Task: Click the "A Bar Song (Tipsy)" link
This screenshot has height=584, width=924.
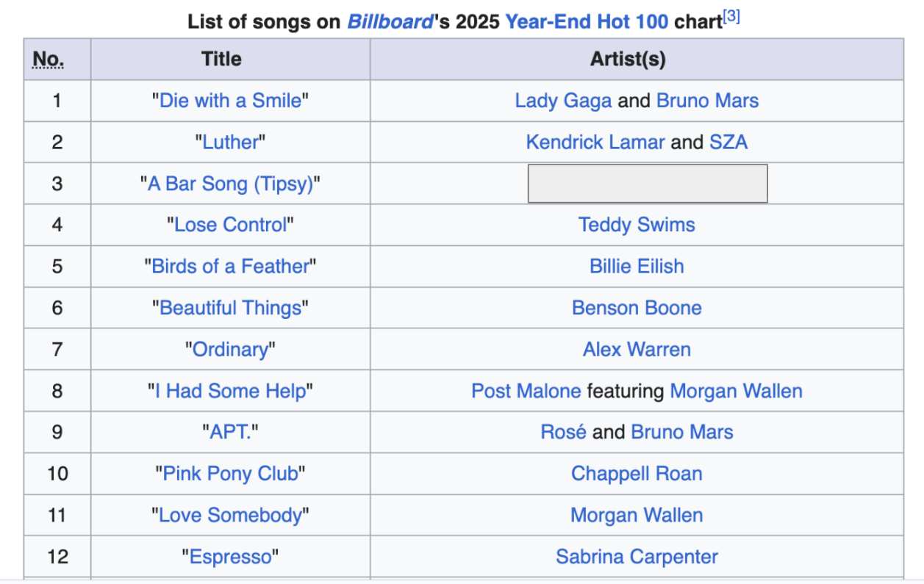Action: (230, 184)
